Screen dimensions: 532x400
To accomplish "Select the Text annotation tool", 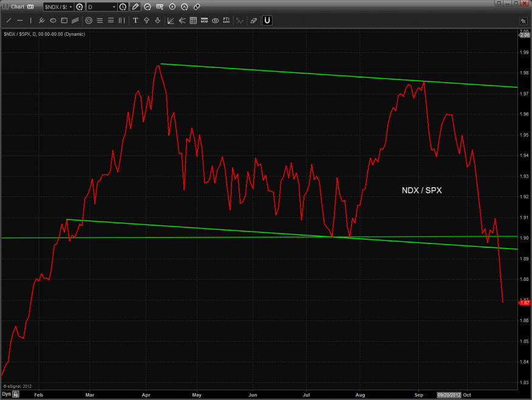I will [135, 21].
